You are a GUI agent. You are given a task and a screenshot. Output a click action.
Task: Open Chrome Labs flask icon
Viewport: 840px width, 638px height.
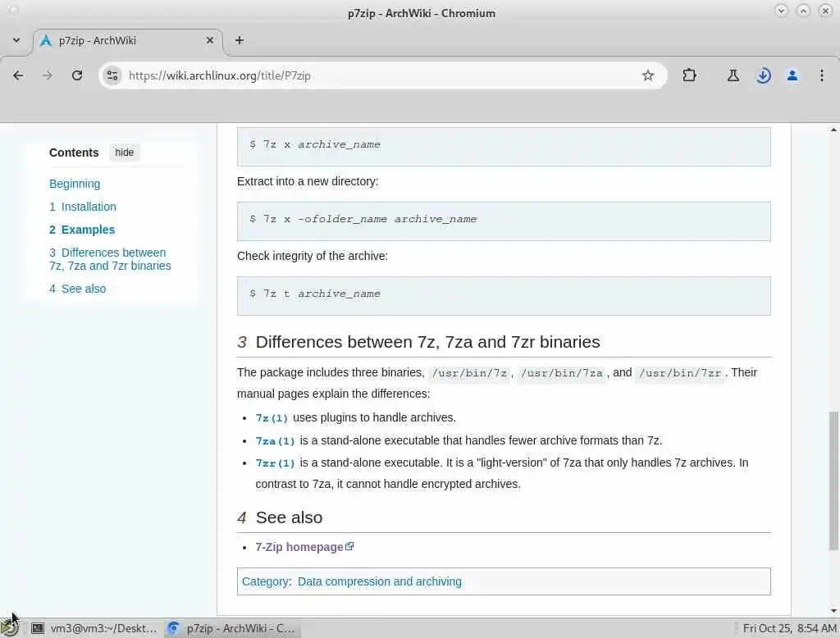tap(733, 75)
